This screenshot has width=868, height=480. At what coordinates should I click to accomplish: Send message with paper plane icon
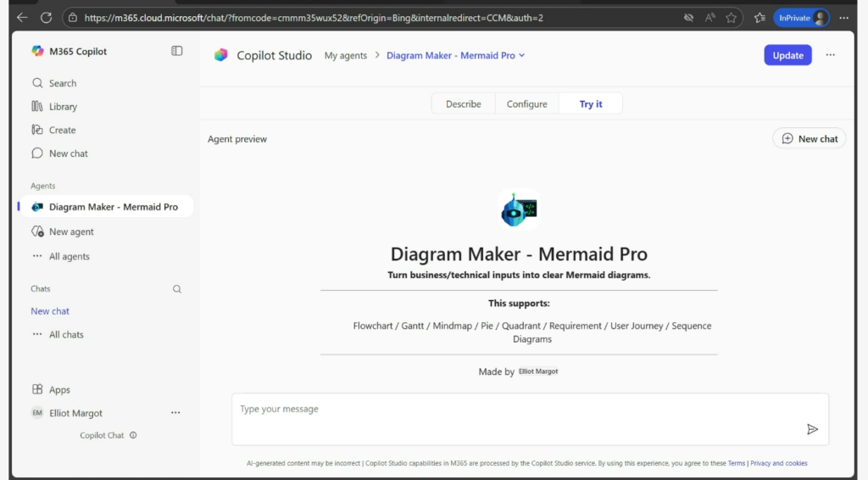pyautogui.click(x=812, y=429)
